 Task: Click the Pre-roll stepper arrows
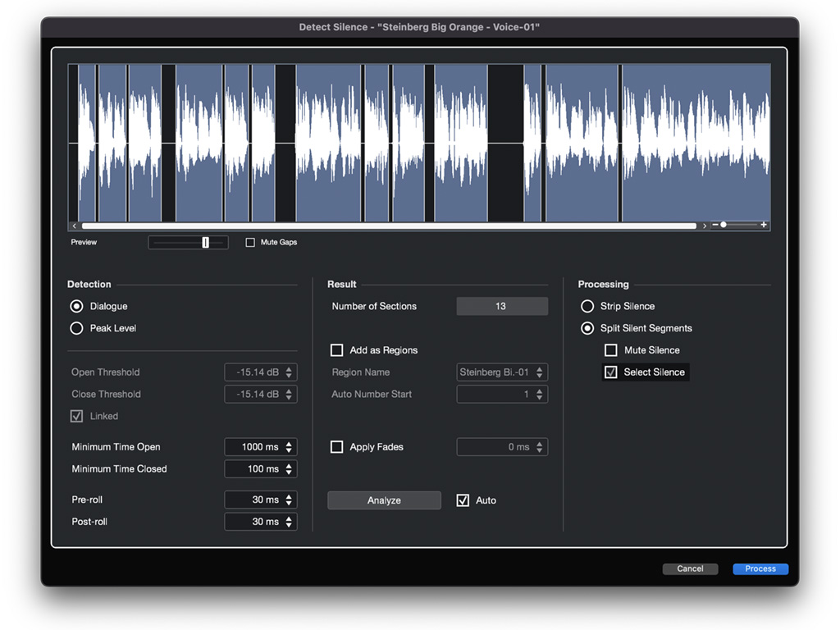coord(289,500)
